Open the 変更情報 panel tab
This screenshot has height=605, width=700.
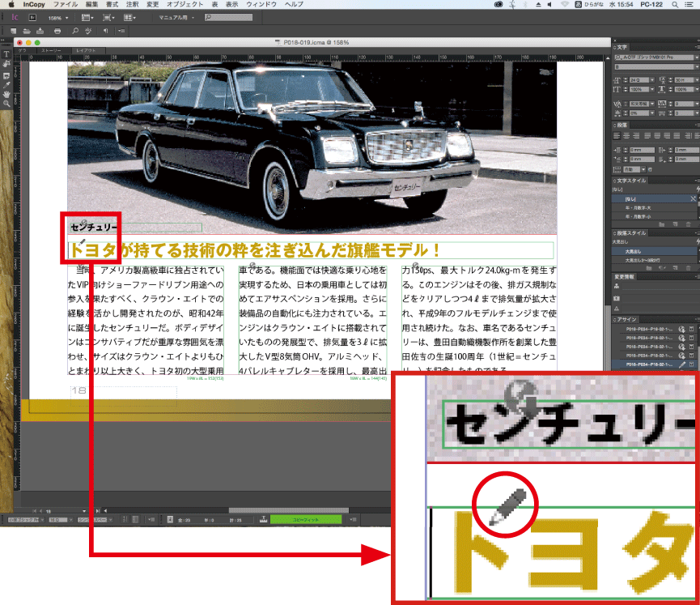[624, 277]
